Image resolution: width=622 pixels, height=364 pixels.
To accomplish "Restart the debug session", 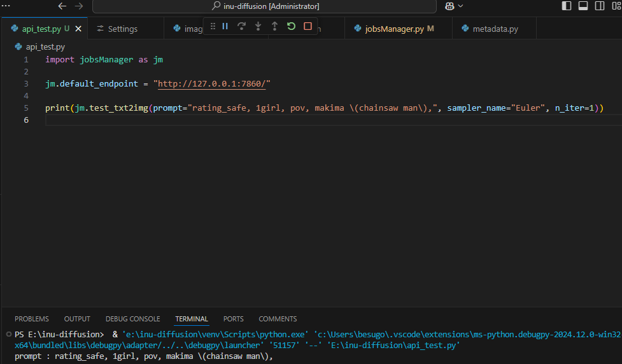I will [291, 26].
